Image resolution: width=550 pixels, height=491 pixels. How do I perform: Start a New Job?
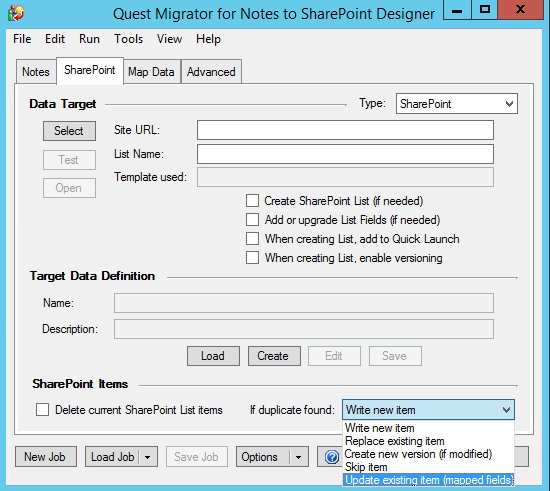point(46,457)
